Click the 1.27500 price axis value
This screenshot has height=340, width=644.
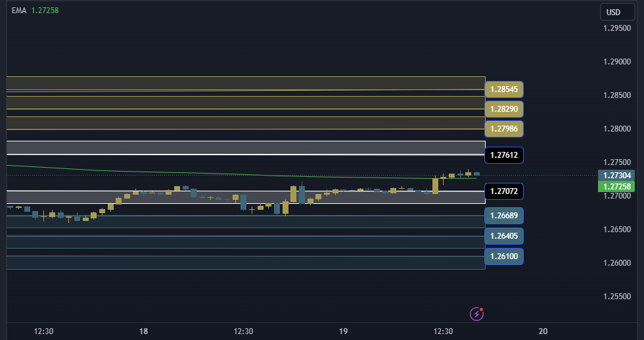tap(617, 162)
